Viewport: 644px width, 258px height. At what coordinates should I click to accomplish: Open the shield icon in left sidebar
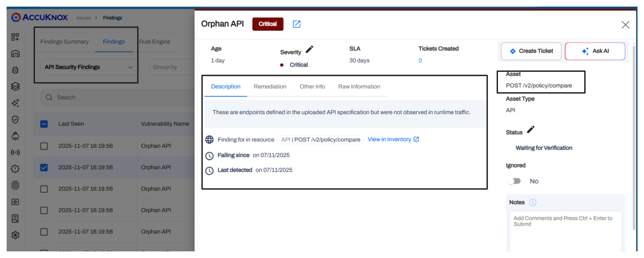click(x=15, y=119)
